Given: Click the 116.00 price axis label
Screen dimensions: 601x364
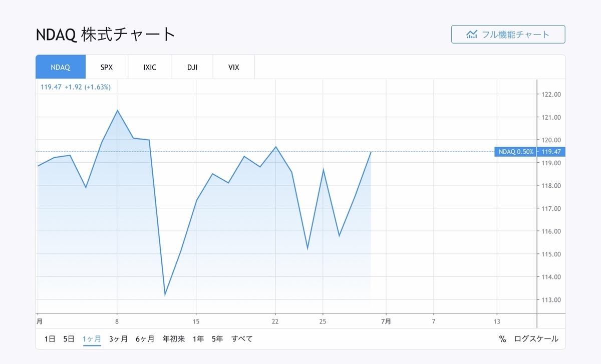Looking at the screenshot, I should (551, 231).
